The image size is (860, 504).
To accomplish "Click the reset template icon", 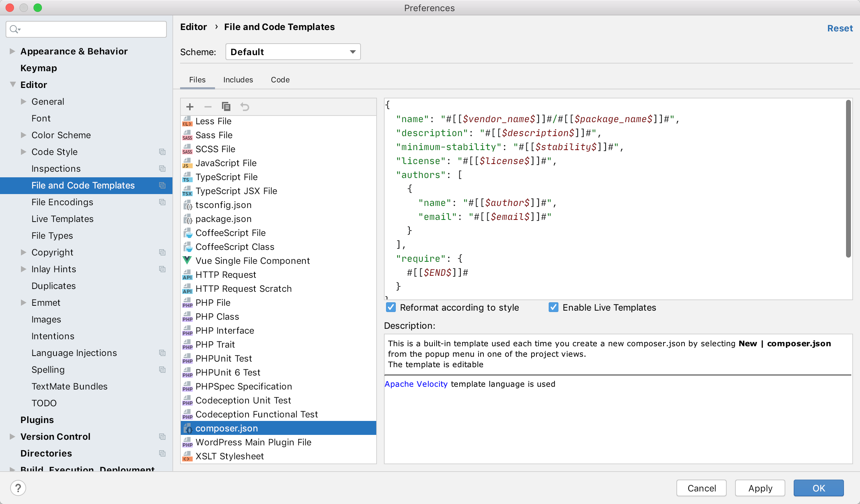I will click(245, 106).
